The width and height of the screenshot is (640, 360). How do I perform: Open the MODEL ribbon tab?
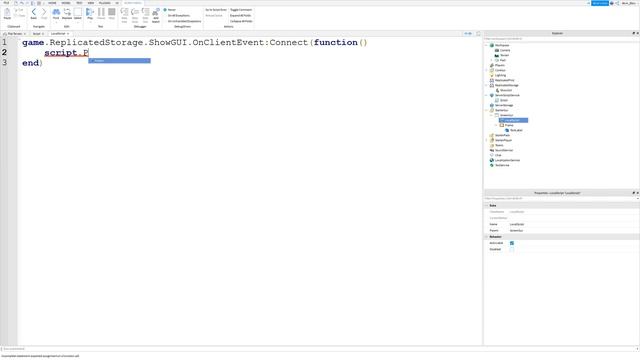click(x=66, y=3)
